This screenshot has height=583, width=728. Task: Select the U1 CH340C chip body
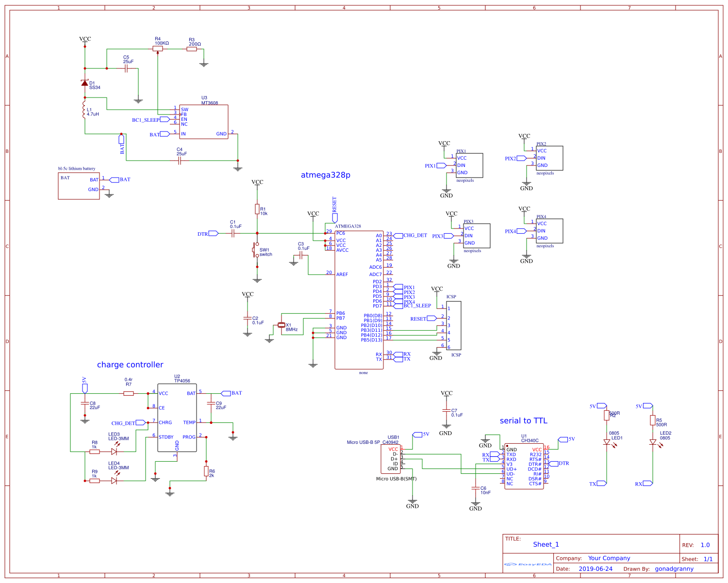tap(524, 466)
